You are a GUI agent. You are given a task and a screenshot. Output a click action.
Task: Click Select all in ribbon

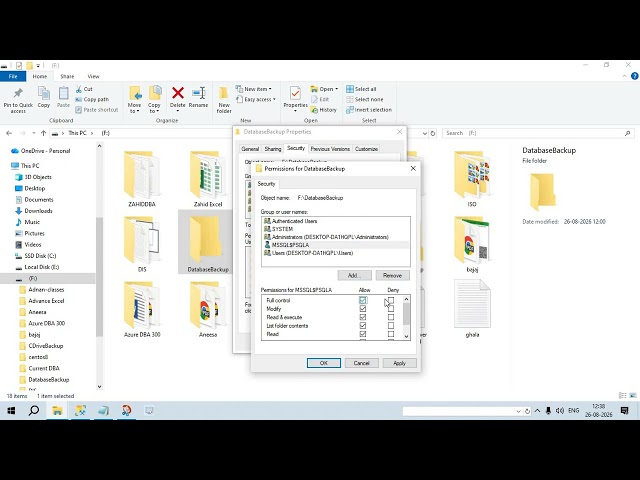point(361,89)
